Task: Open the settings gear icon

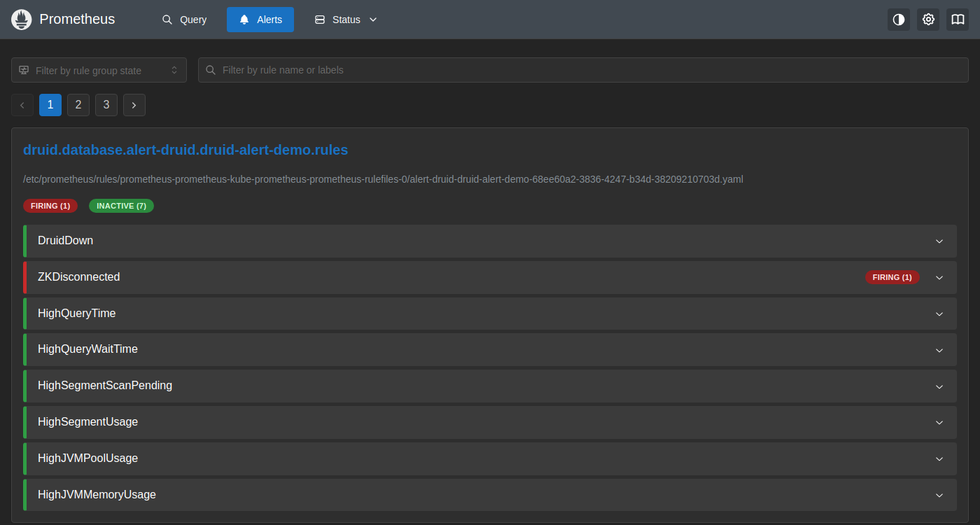Action: pyautogui.click(x=928, y=20)
